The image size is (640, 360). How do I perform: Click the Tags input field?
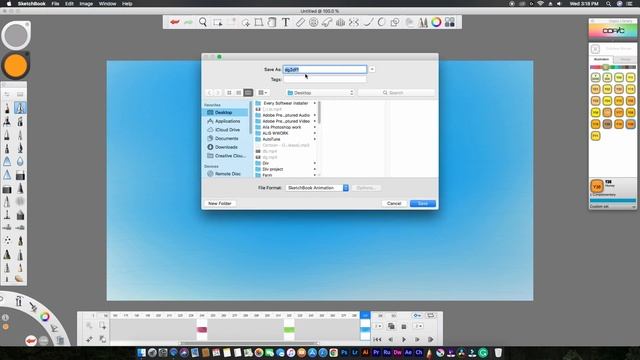(325, 79)
